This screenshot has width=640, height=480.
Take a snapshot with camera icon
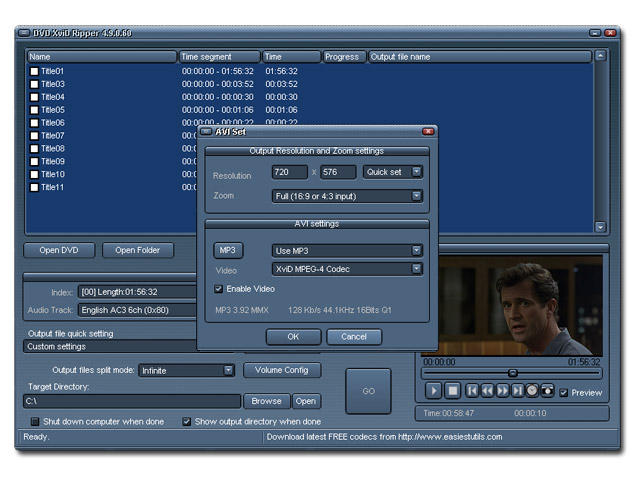click(547, 391)
